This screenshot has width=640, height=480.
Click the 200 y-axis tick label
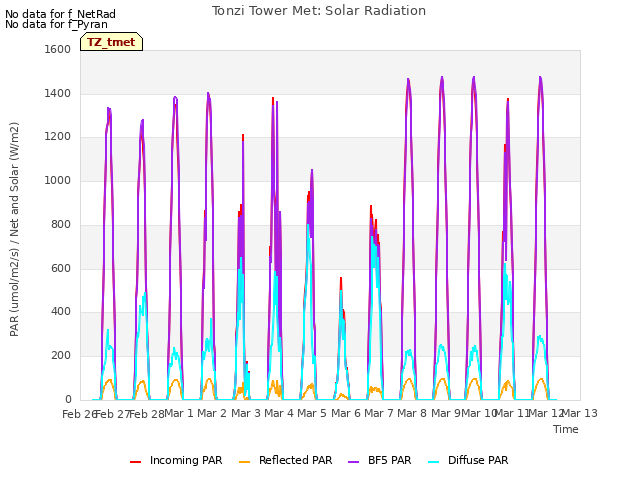[61, 356]
